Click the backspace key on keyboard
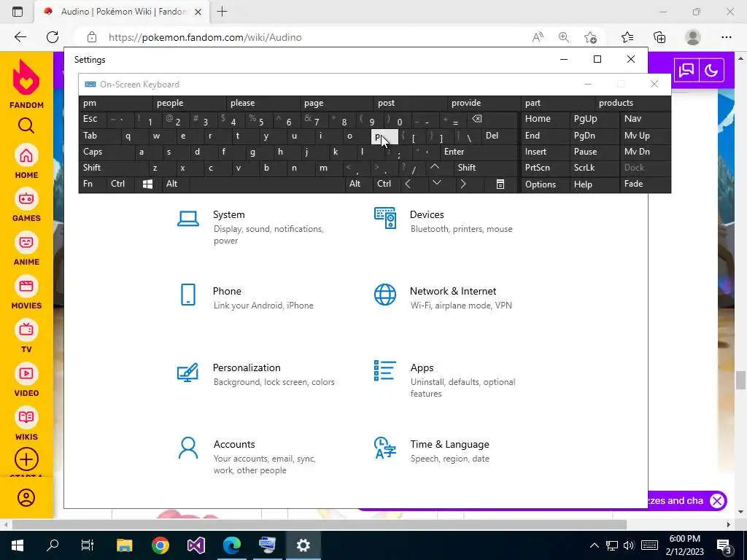The height and width of the screenshot is (560, 747). pyautogui.click(x=492, y=119)
